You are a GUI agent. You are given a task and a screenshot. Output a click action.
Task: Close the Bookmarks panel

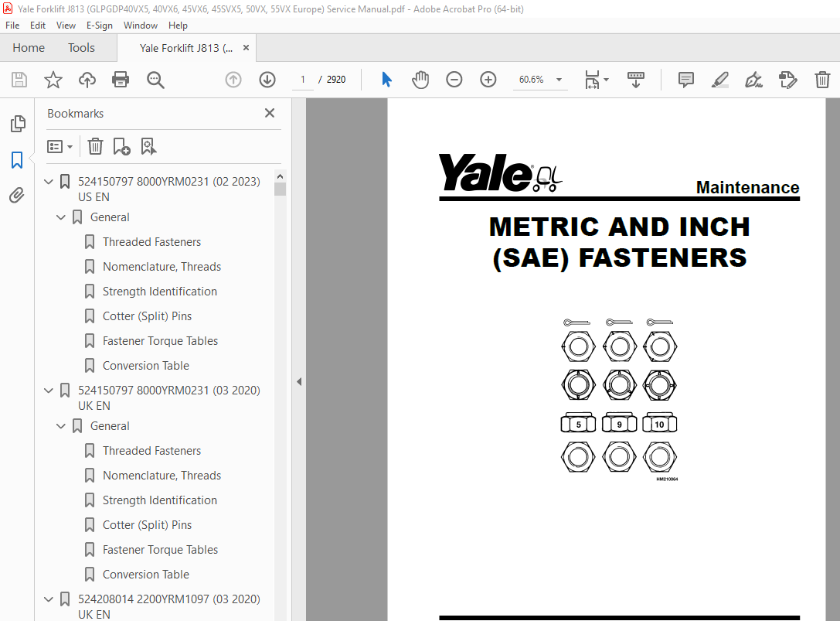pyautogui.click(x=270, y=113)
